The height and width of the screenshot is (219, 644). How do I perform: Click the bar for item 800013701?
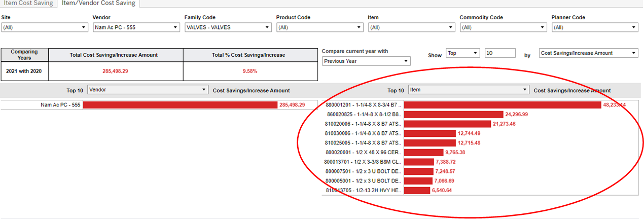coord(419,162)
